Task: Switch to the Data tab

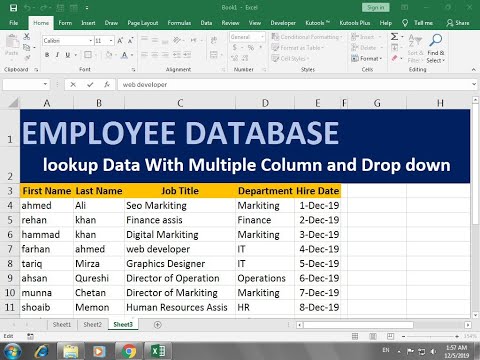Action: 206,23
